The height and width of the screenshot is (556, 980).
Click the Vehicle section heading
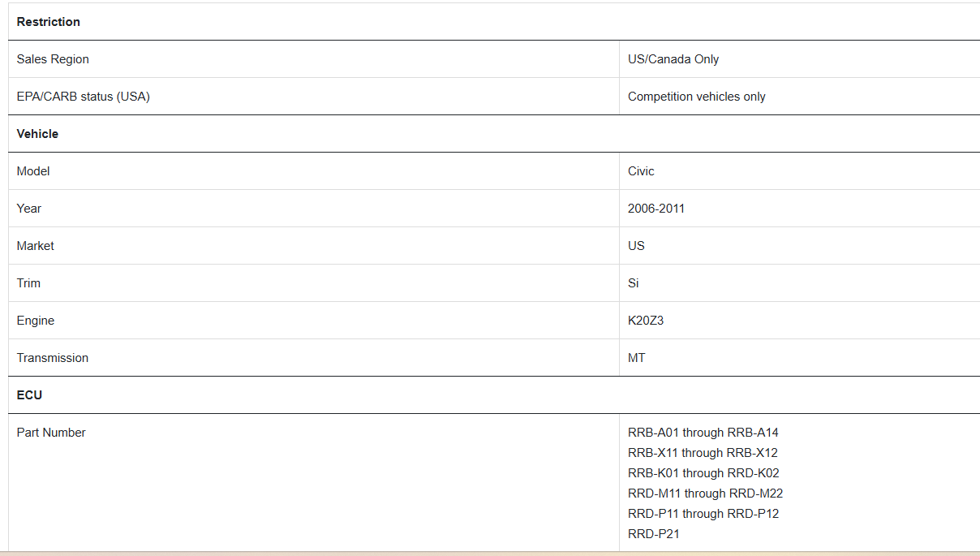point(37,134)
